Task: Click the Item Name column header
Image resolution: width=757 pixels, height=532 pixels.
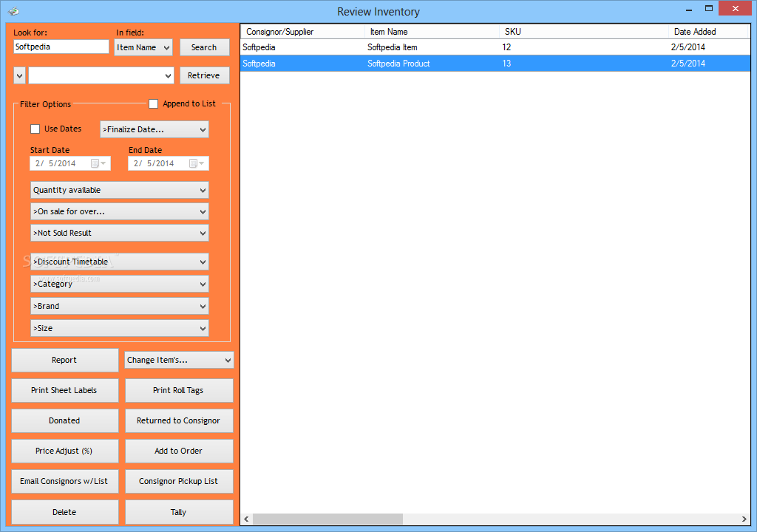Action: click(432, 32)
